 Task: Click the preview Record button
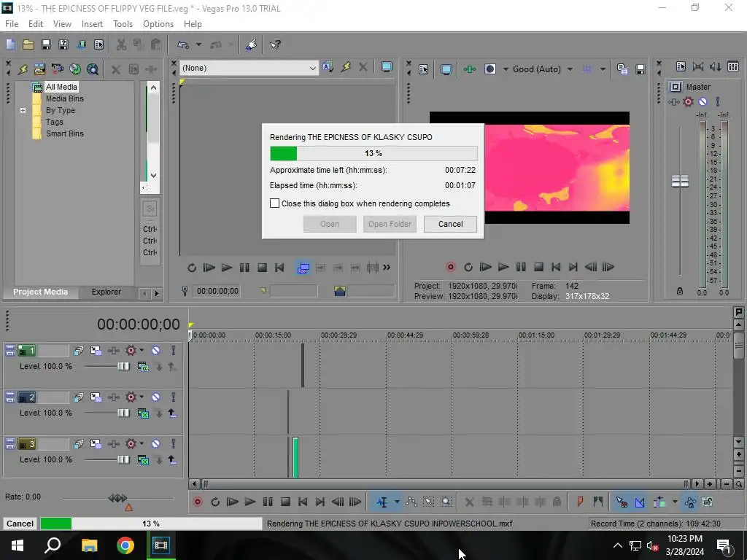pyautogui.click(x=451, y=267)
